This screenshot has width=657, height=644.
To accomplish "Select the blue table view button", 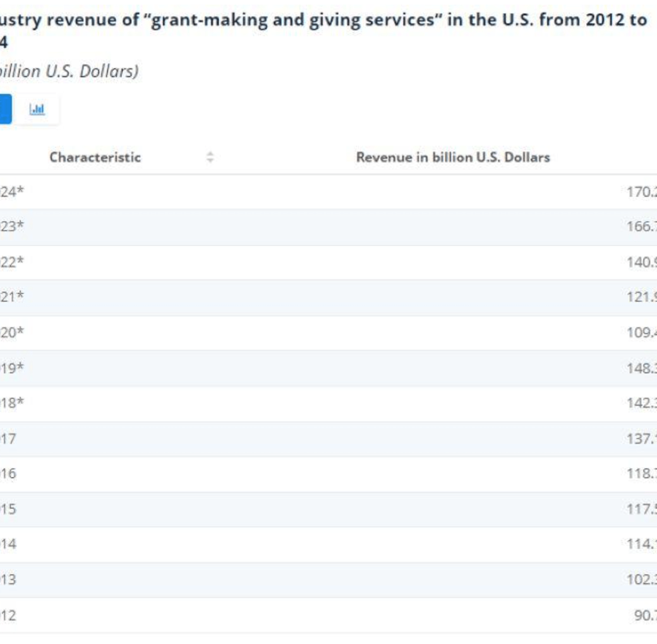I will click(5, 109).
